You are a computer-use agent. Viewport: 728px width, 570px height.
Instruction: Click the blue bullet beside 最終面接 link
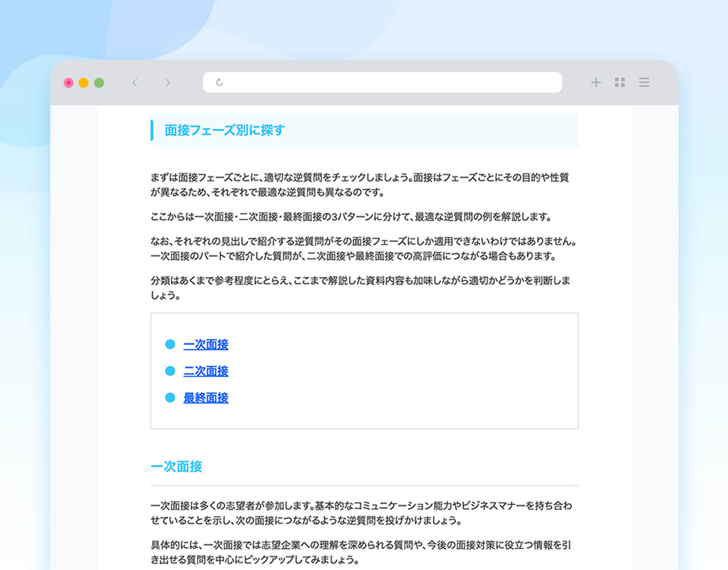(170, 398)
